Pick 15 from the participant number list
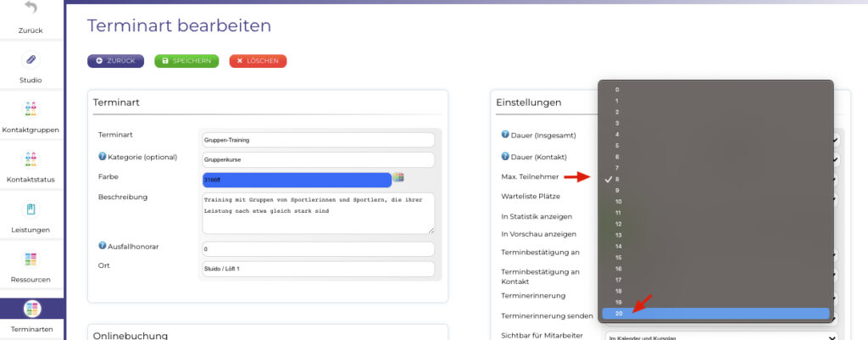Screen dimensions: 868x340 [715, 257]
